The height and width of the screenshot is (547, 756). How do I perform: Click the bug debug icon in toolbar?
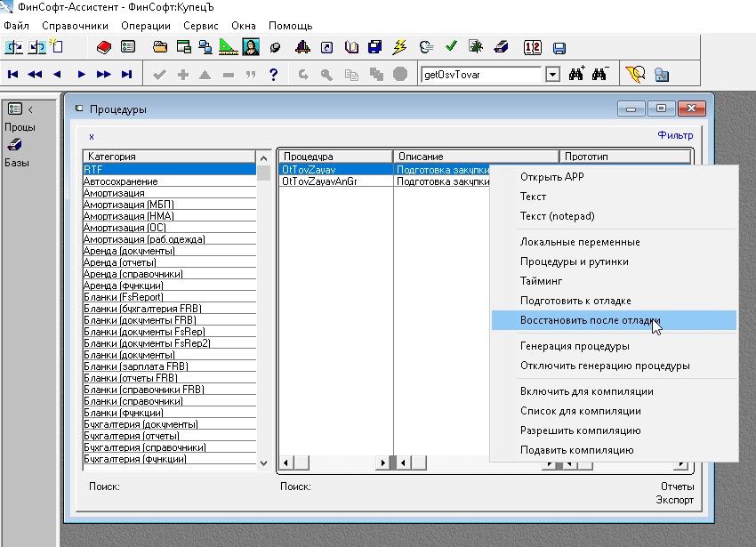[x=476, y=47]
